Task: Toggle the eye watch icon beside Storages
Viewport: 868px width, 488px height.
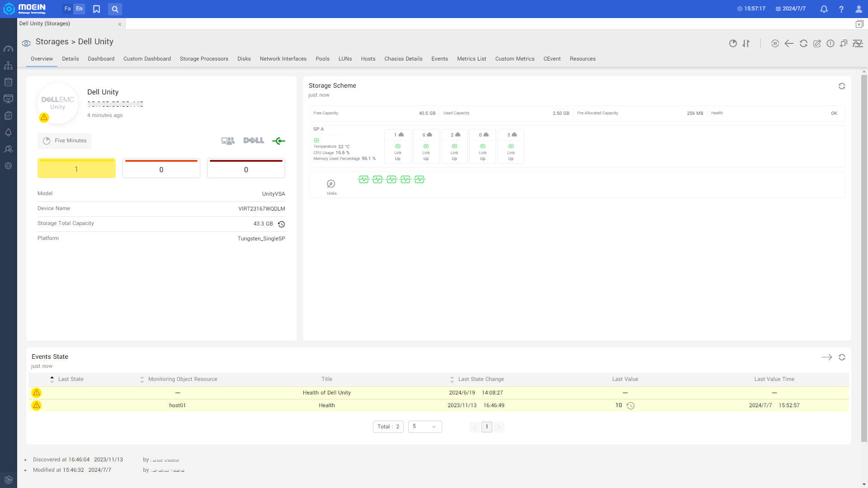Action: [26, 43]
